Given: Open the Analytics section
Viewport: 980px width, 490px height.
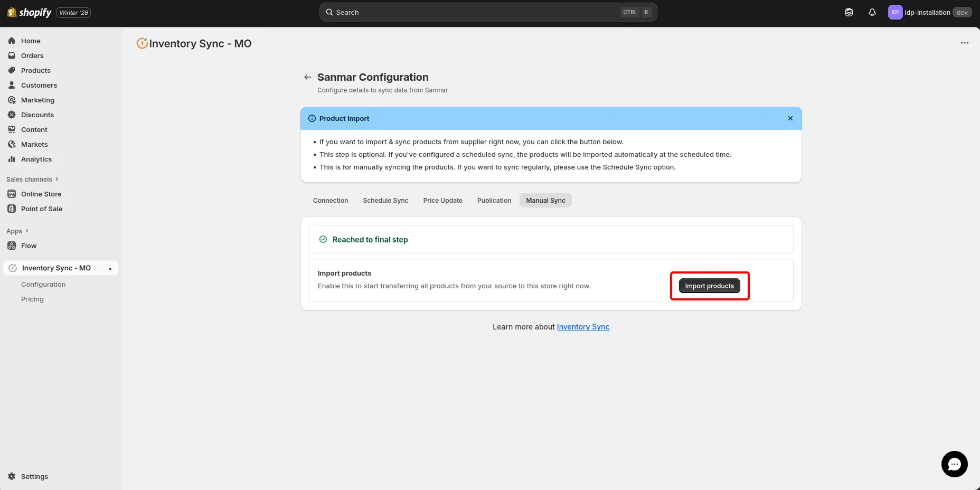Looking at the screenshot, I should pos(36,159).
